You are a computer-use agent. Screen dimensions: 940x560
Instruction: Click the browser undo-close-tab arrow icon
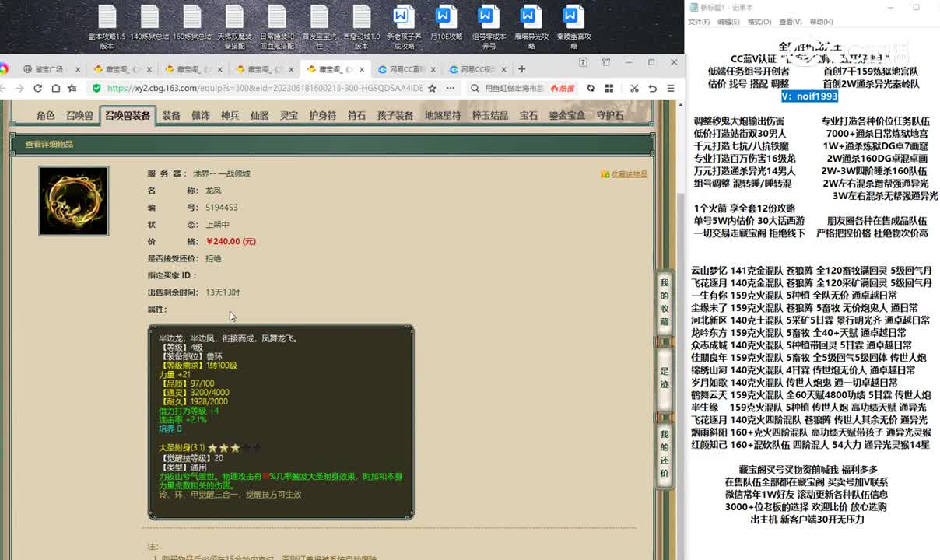coord(654,89)
